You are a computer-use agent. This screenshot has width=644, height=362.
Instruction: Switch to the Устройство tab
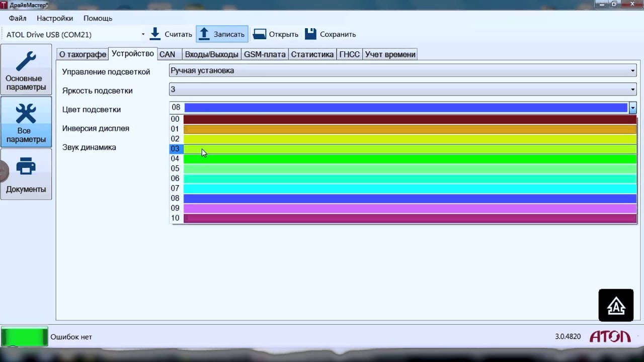tap(133, 54)
